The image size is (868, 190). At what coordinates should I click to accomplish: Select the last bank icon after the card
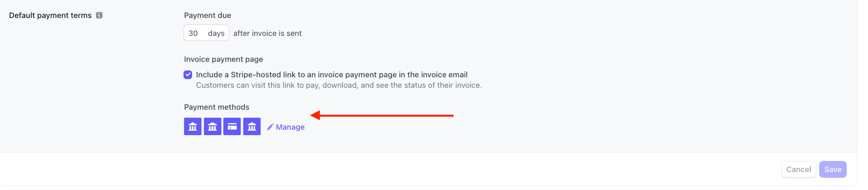coord(252,127)
